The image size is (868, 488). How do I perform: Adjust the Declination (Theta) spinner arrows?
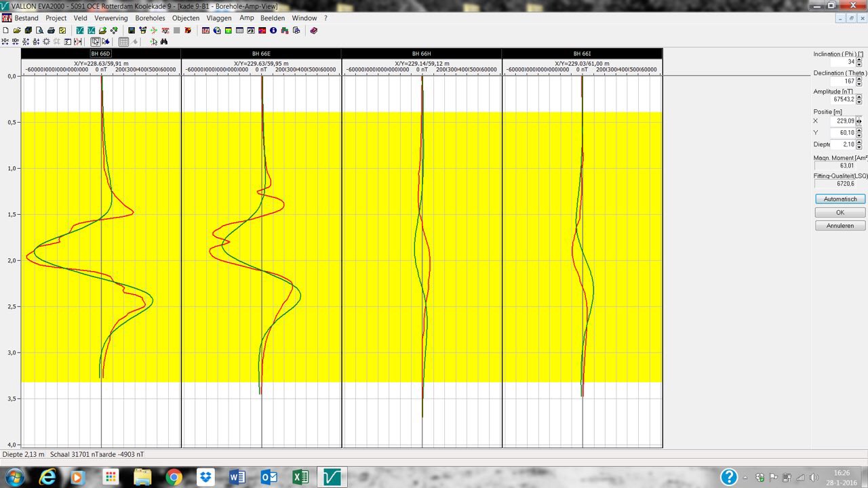coord(859,81)
